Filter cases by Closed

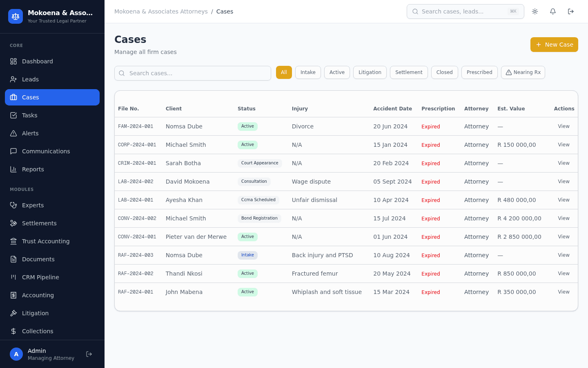click(x=445, y=72)
